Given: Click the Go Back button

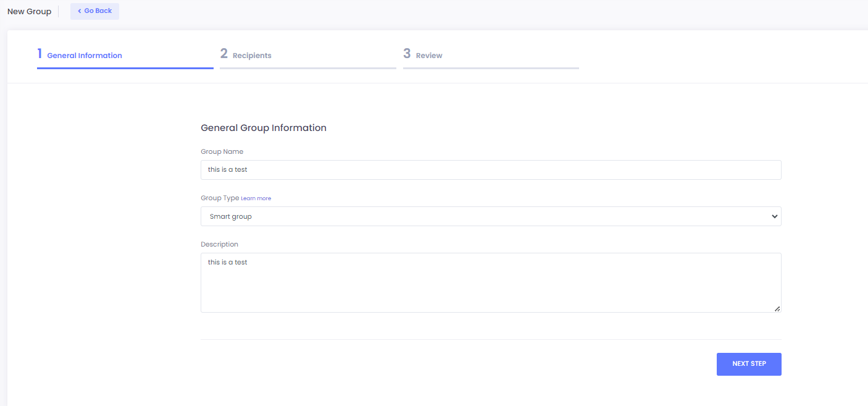Looking at the screenshot, I should [94, 11].
